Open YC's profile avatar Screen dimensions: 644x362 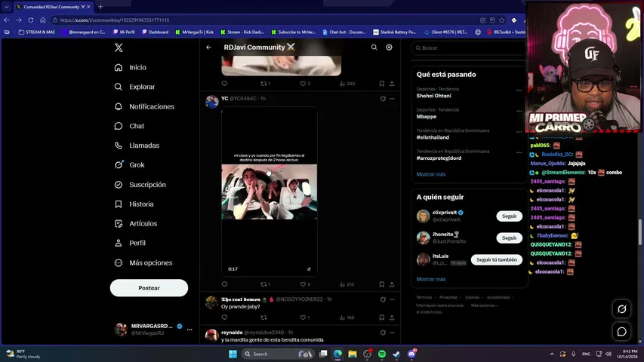coord(212,102)
